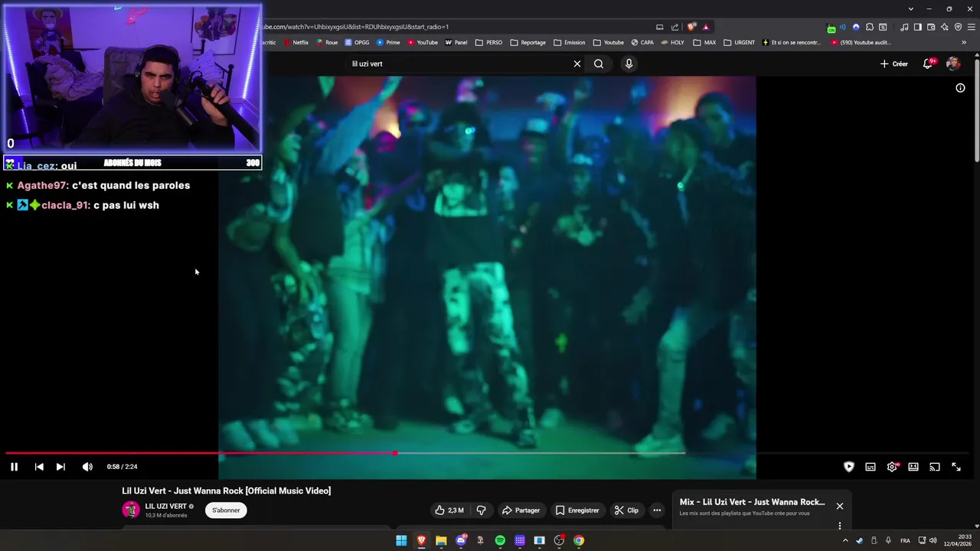Expand the URGENT bookmarks folder
Image resolution: width=980 pixels, height=551 pixels.
click(x=740, y=43)
